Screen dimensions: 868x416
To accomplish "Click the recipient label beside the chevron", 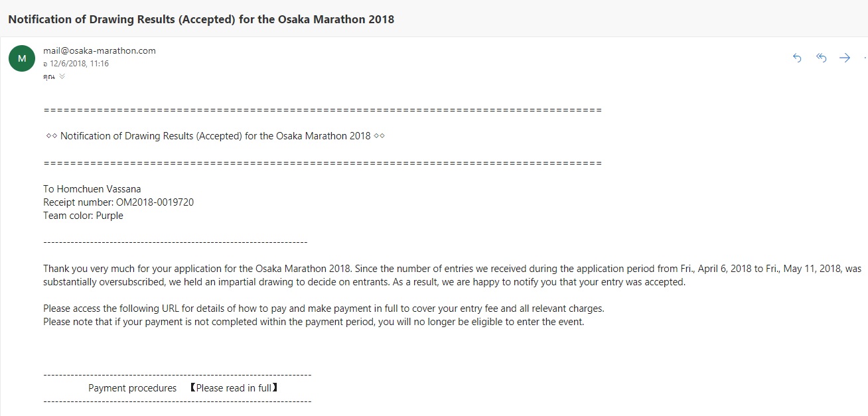I will (48, 76).
